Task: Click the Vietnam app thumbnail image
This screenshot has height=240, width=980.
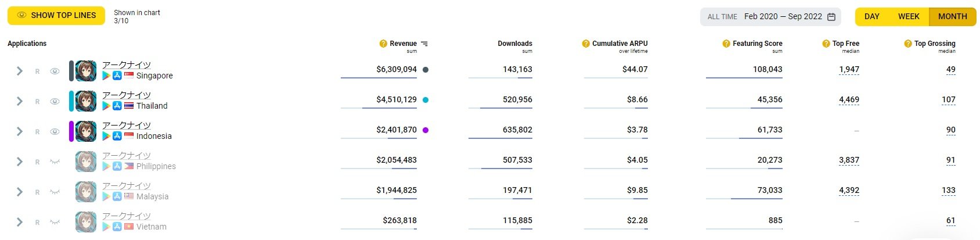Action: [86, 222]
